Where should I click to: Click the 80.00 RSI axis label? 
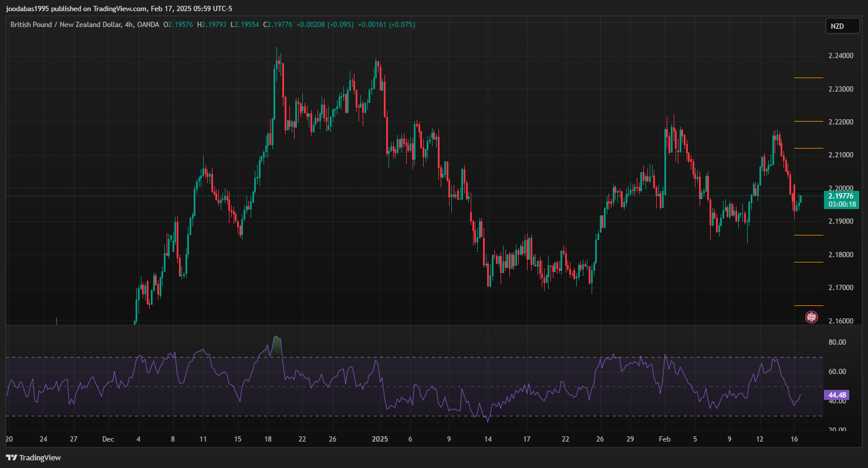836,342
